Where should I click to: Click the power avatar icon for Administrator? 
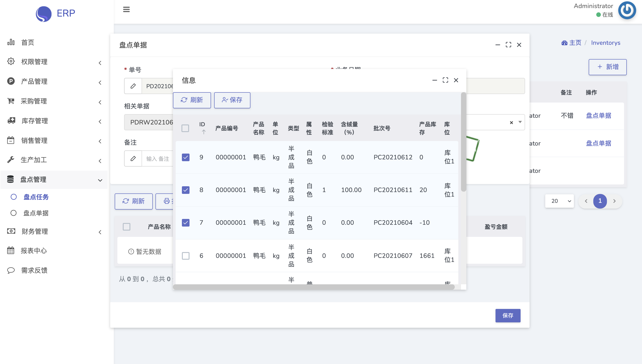coord(627,11)
